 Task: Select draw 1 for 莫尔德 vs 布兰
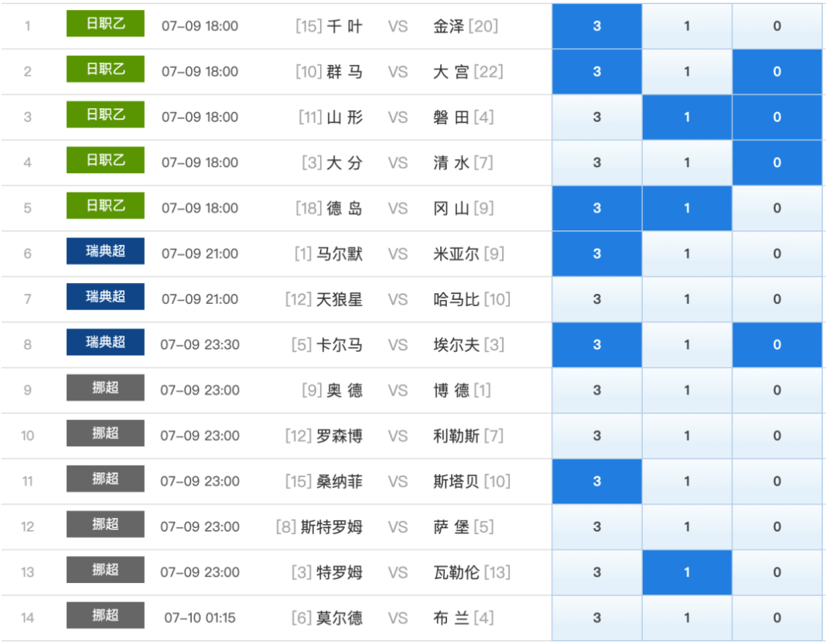point(687,618)
